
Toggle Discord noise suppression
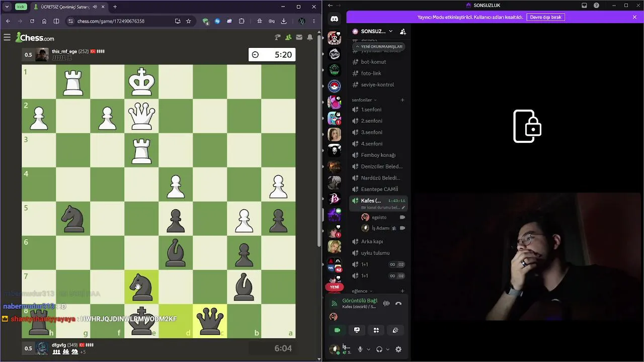click(386, 303)
